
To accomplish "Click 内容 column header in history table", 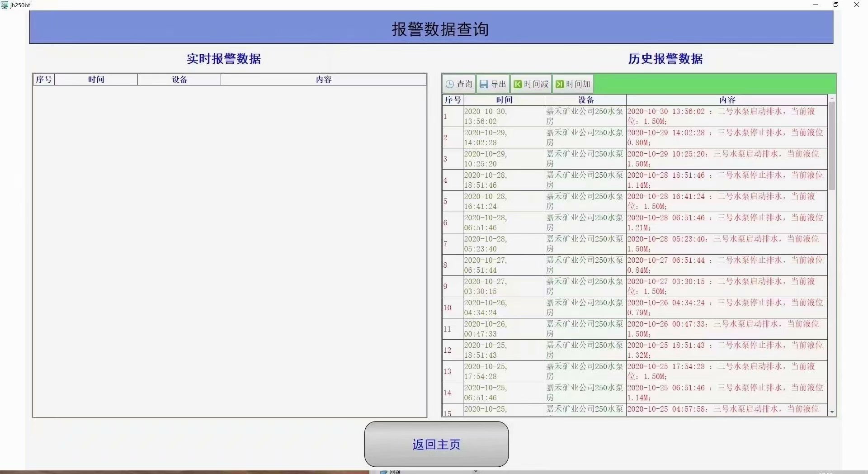I will [x=727, y=100].
